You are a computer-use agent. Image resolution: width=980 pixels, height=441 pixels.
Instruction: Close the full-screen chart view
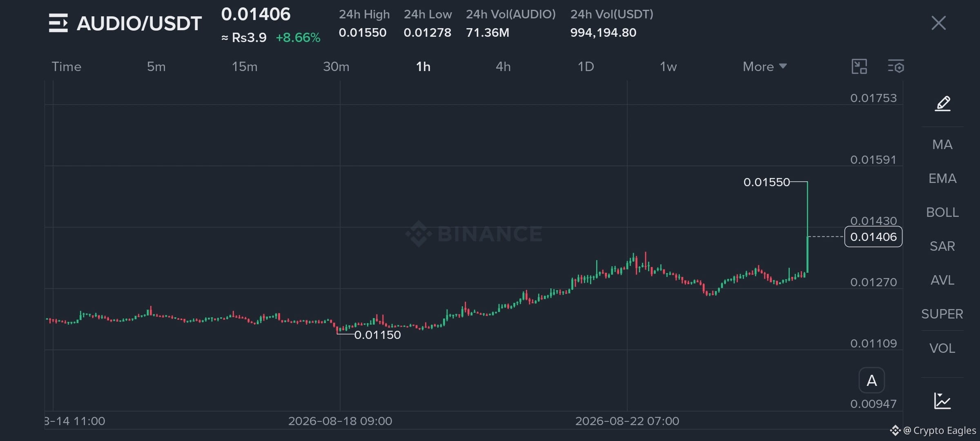tap(938, 23)
